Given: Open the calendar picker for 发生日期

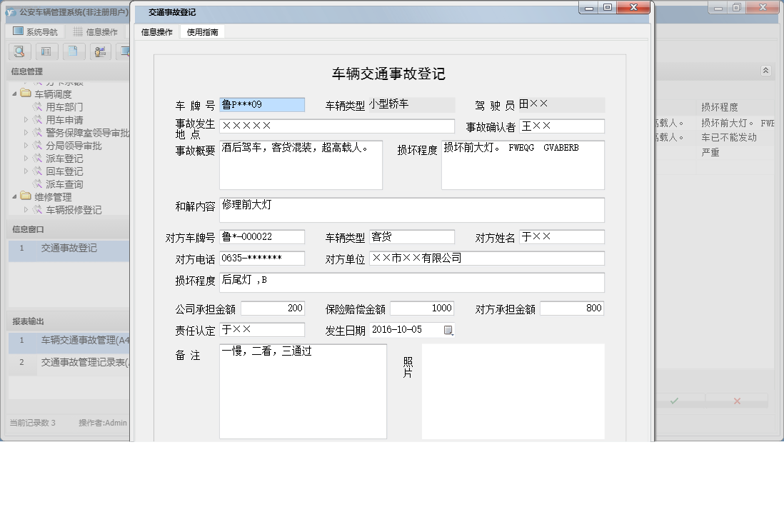Looking at the screenshot, I should click(x=448, y=330).
